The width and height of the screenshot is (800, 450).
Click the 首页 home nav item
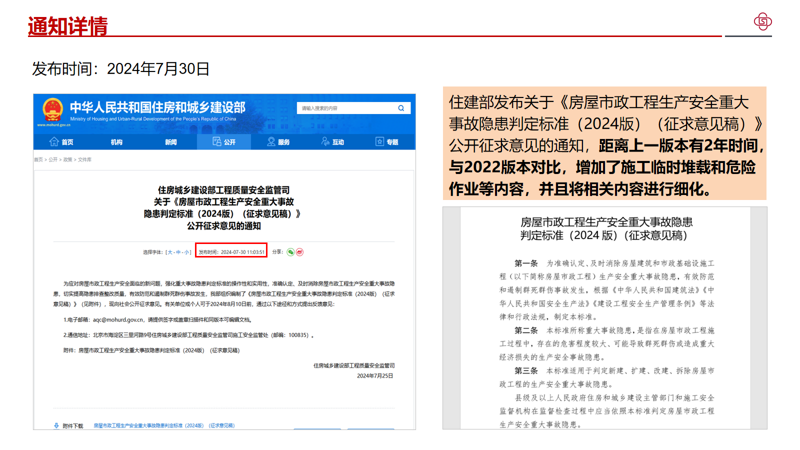[x=62, y=142]
